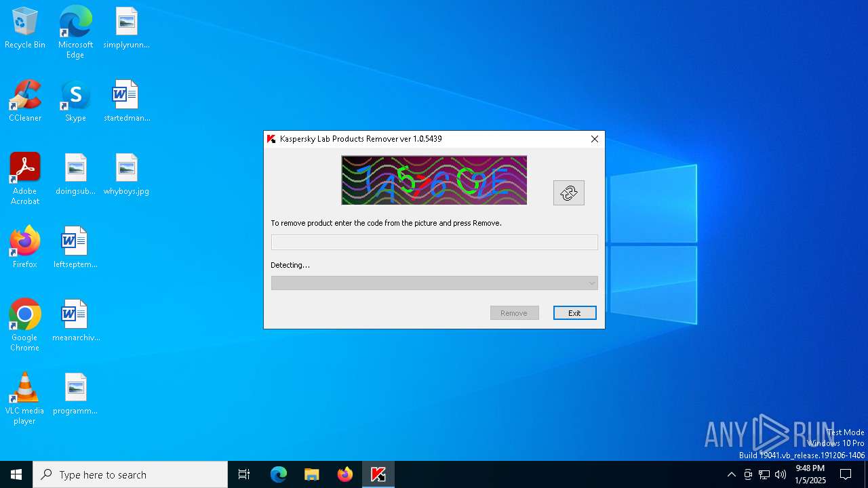Select the Skype desktop shortcut
This screenshot has width=868, height=488.
[x=75, y=102]
